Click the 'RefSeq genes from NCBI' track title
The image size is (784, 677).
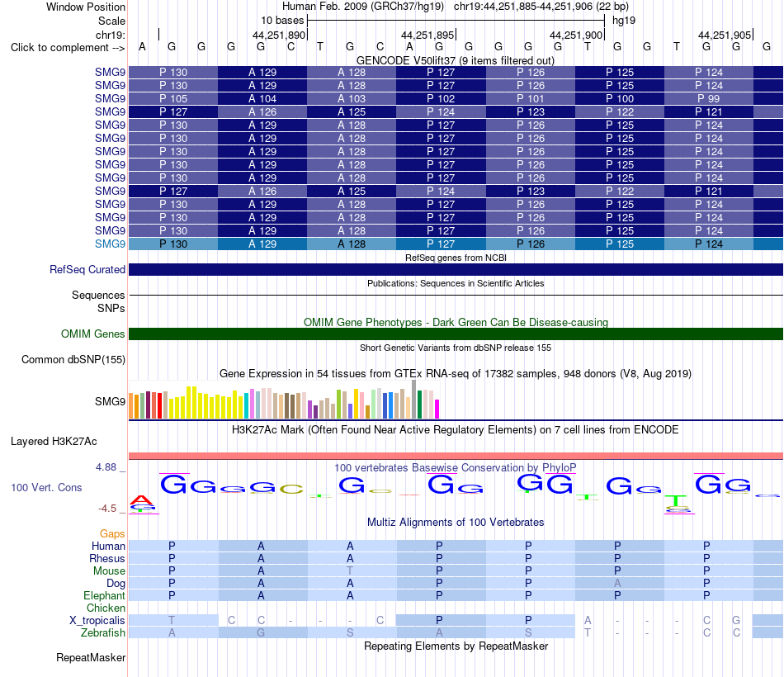pyautogui.click(x=456, y=258)
